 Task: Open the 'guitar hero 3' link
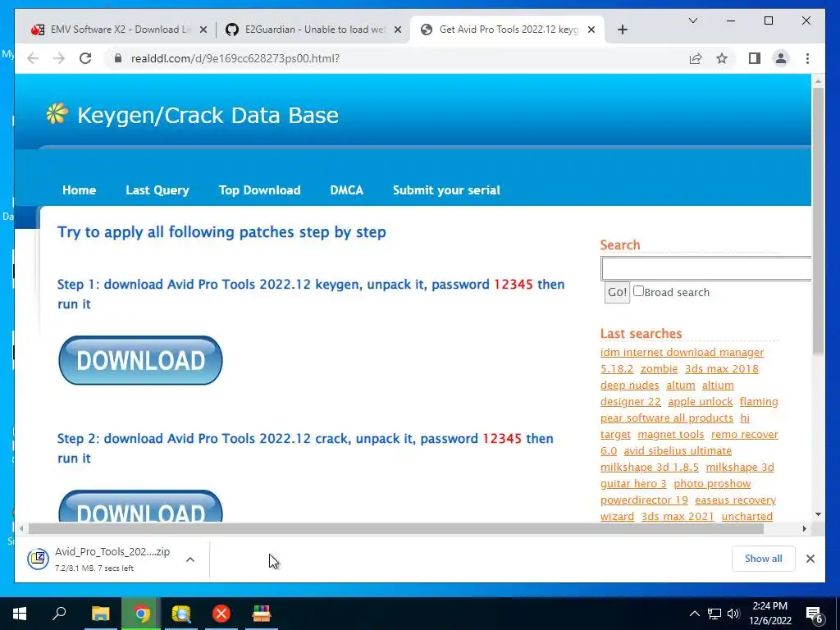(x=633, y=484)
